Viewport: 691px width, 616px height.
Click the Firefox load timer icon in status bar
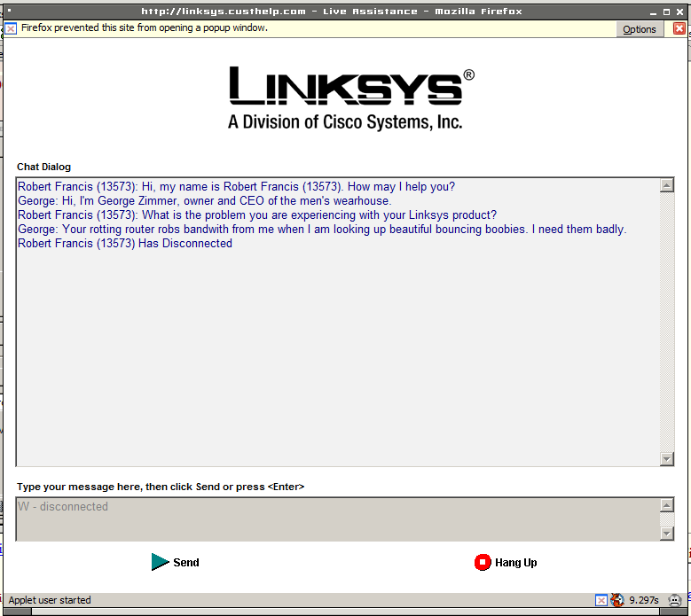617,600
